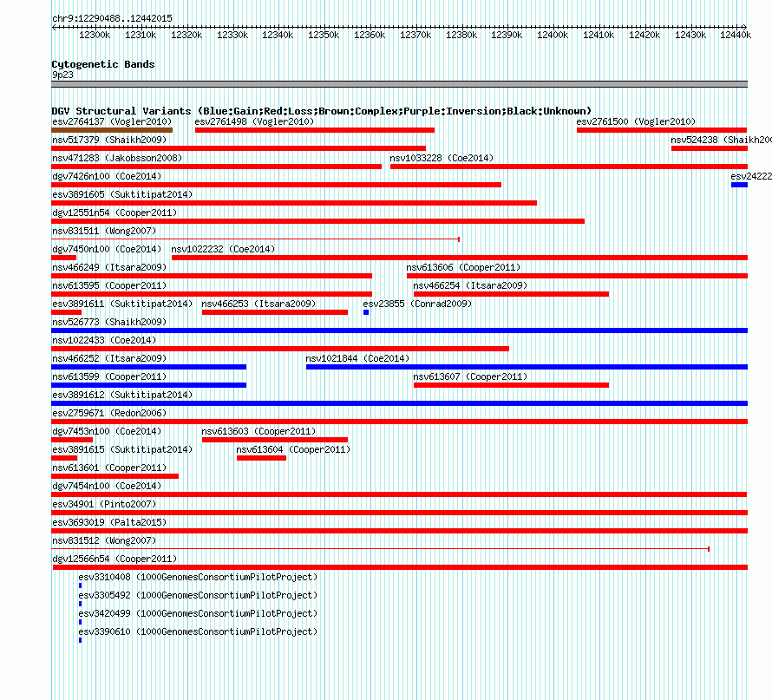Select the small blue esv23855 gain marker
This screenshot has width=772, height=700.
[x=366, y=312]
